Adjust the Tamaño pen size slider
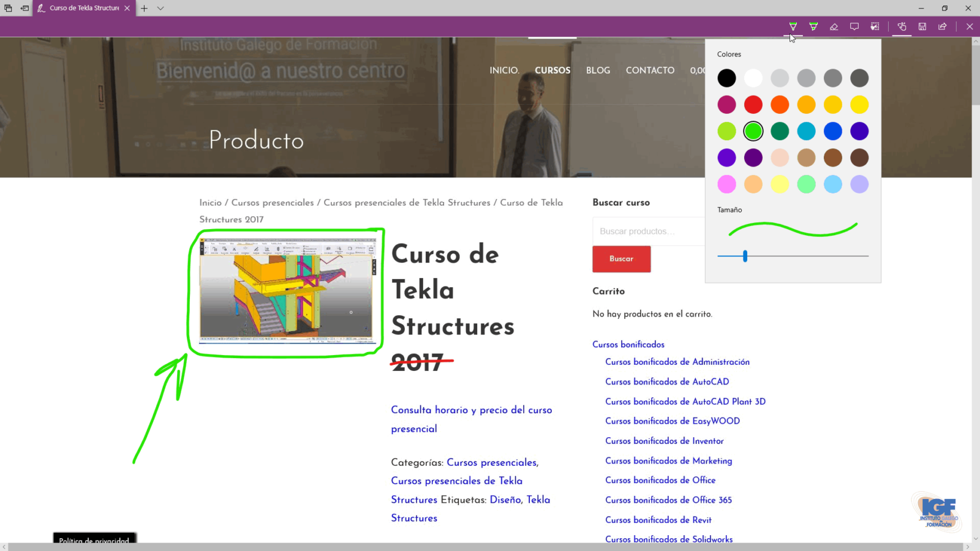The width and height of the screenshot is (980, 551). [745, 256]
